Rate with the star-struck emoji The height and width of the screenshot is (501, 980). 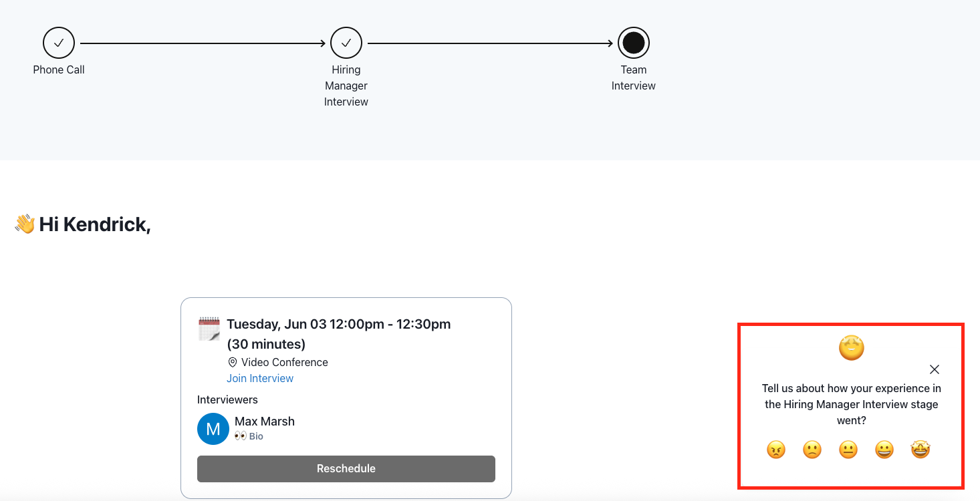point(921,450)
